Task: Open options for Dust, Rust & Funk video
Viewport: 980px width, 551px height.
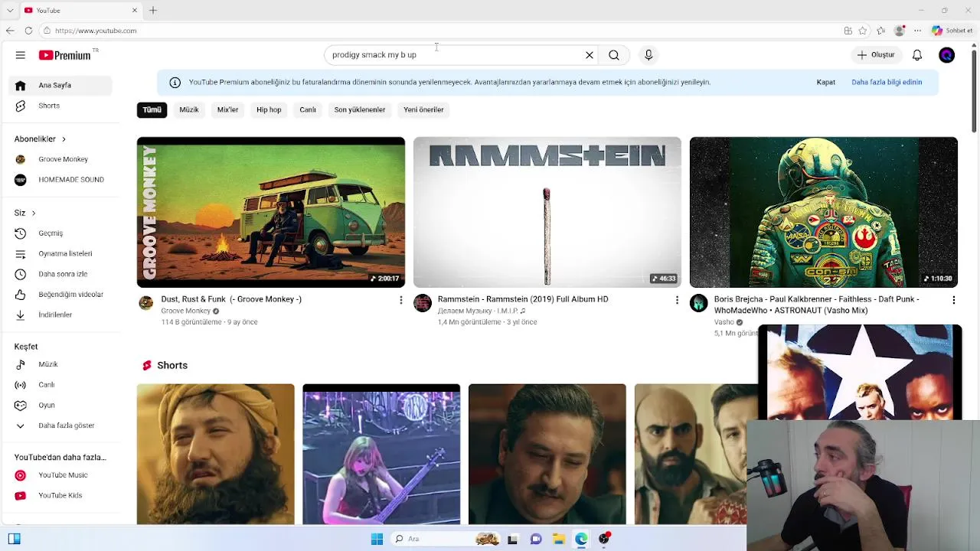Action: [400, 300]
